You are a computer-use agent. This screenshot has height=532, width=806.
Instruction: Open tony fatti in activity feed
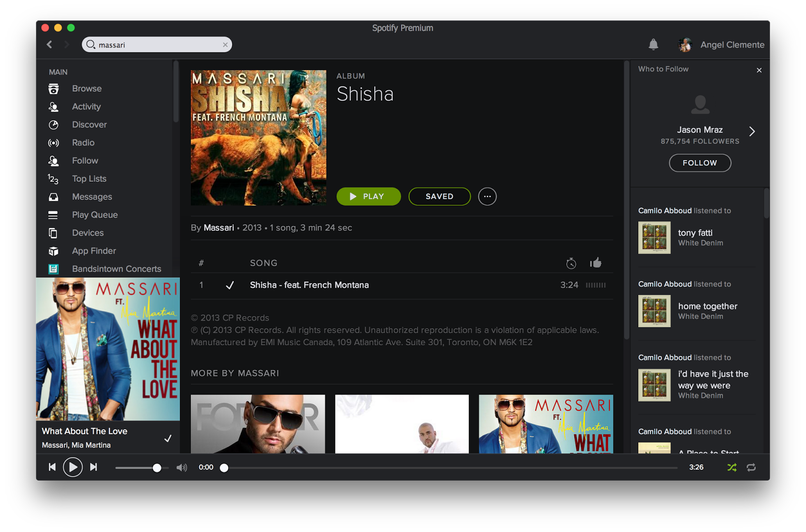point(695,233)
